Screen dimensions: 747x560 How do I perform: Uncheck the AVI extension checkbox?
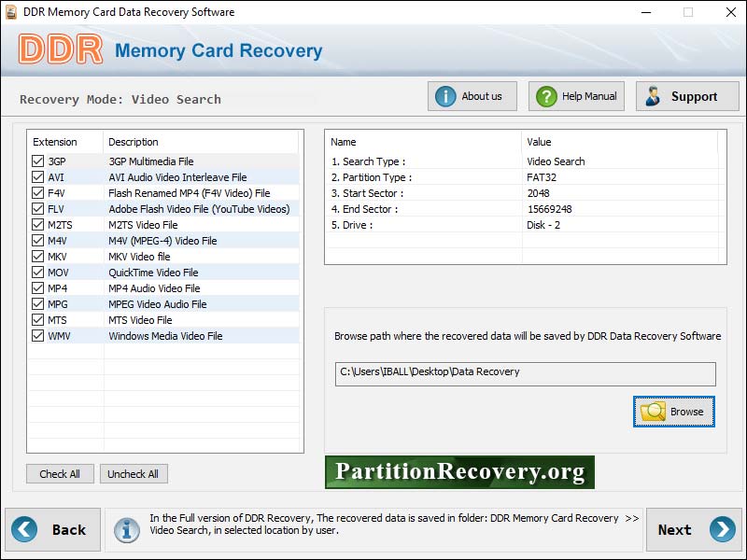click(37, 177)
